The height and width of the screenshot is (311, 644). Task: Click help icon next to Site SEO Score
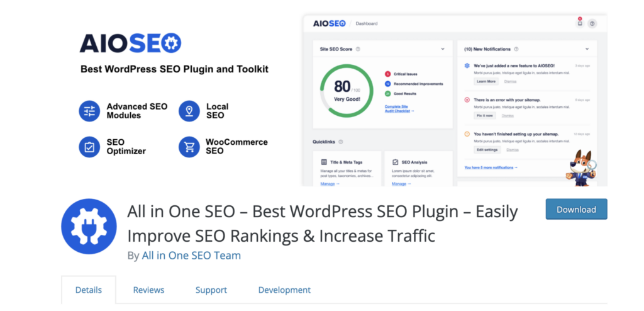[x=358, y=49]
